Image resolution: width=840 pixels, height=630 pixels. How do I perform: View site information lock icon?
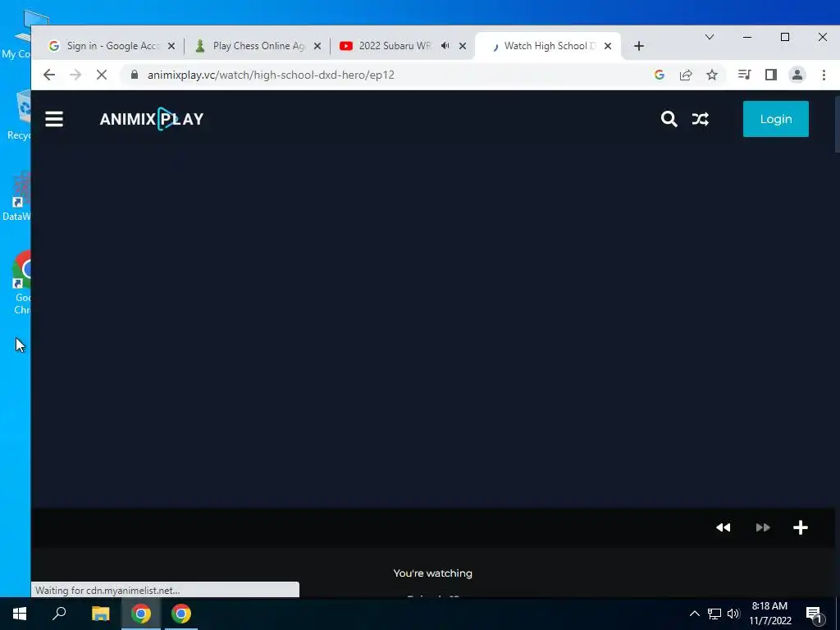tap(135, 75)
